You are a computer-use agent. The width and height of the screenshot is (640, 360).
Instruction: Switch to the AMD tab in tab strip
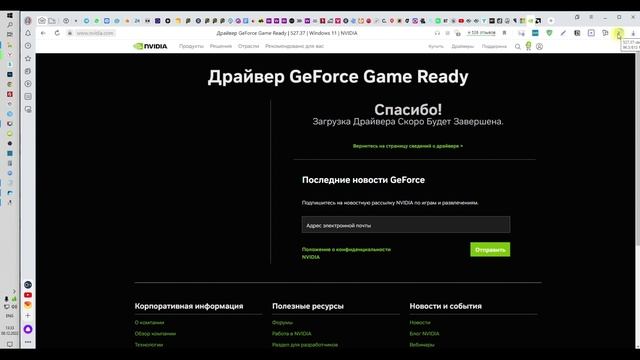(538, 20)
